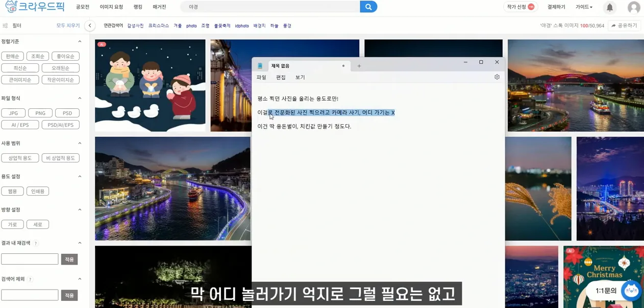Select the 최신순 sort option
Viewport: 644px width, 308px height.
click(x=20, y=68)
